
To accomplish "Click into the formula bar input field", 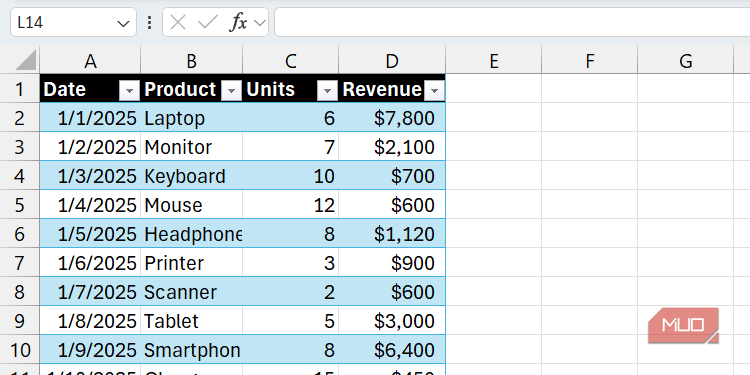I will (512, 22).
